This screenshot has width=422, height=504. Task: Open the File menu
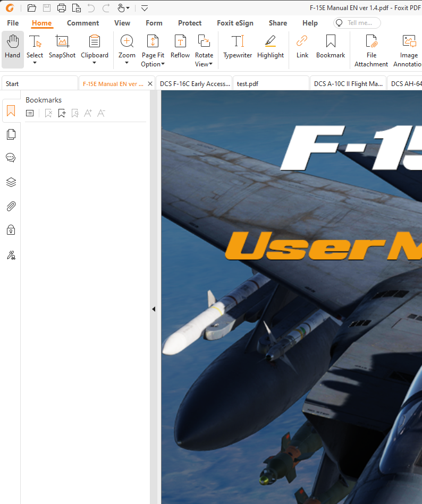coord(13,23)
